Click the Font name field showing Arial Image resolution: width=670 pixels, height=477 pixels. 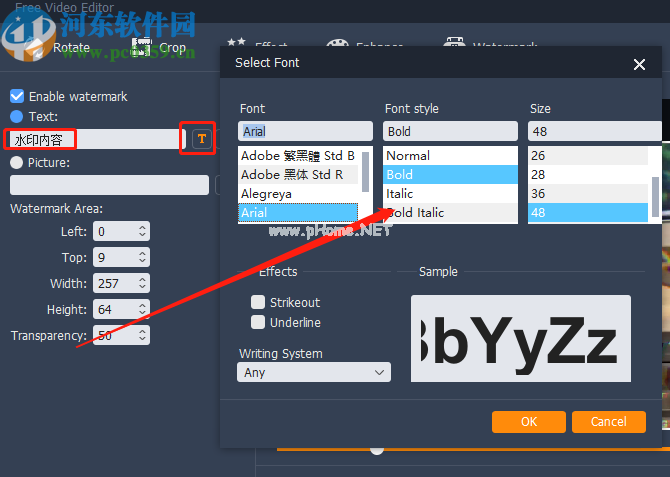[x=305, y=131]
